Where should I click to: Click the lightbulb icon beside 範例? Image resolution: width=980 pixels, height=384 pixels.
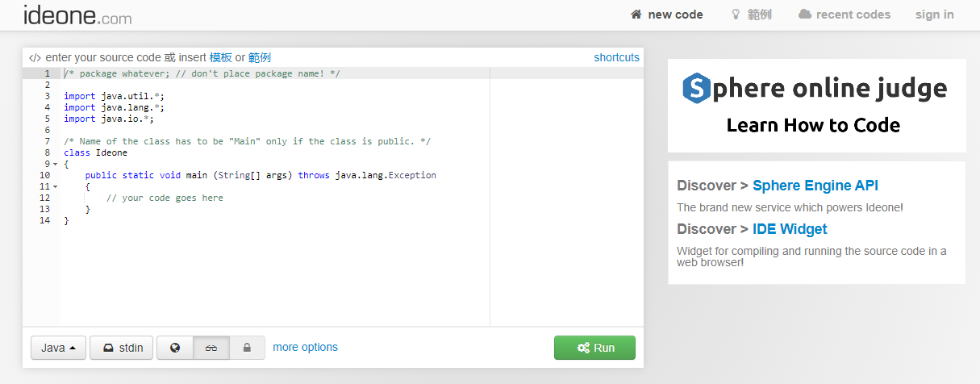point(736,15)
